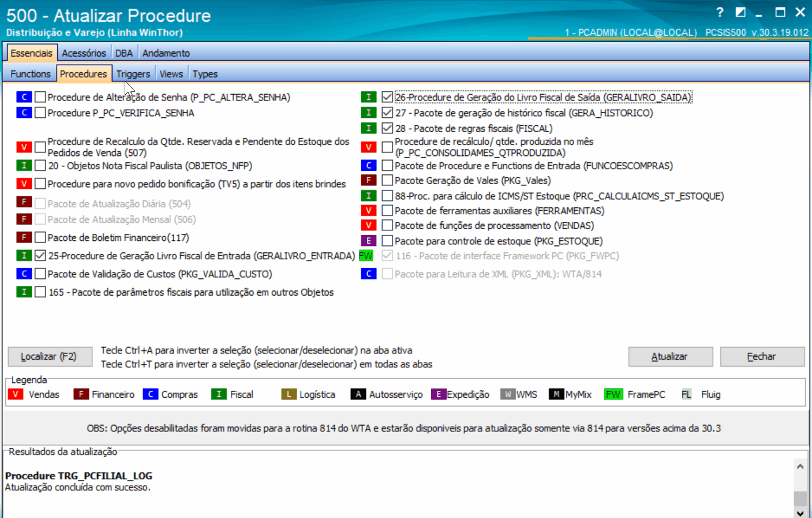Screen dimensions: 812x518
Task: Click the Localizar (F2) button
Action: (x=50, y=356)
